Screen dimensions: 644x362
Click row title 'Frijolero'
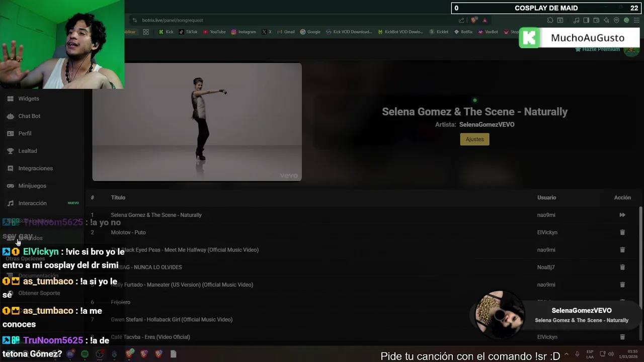pyautogui.click(x=121, y=302)
